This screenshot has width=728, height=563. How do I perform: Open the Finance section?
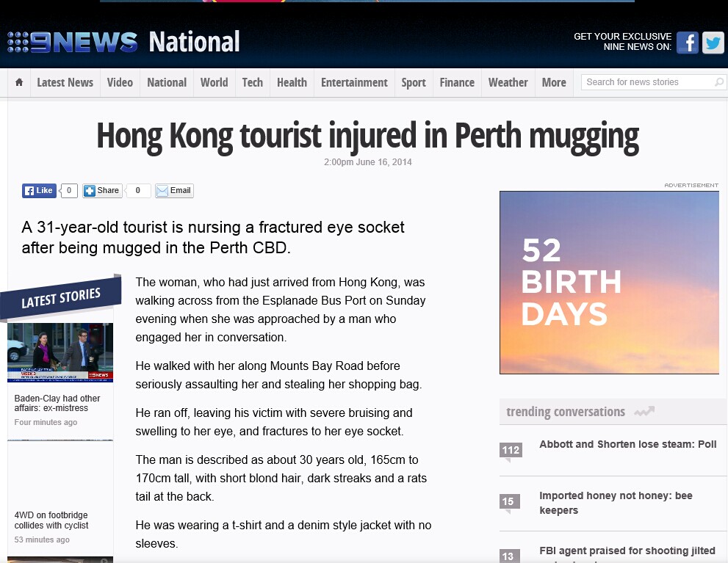[457, 82]
